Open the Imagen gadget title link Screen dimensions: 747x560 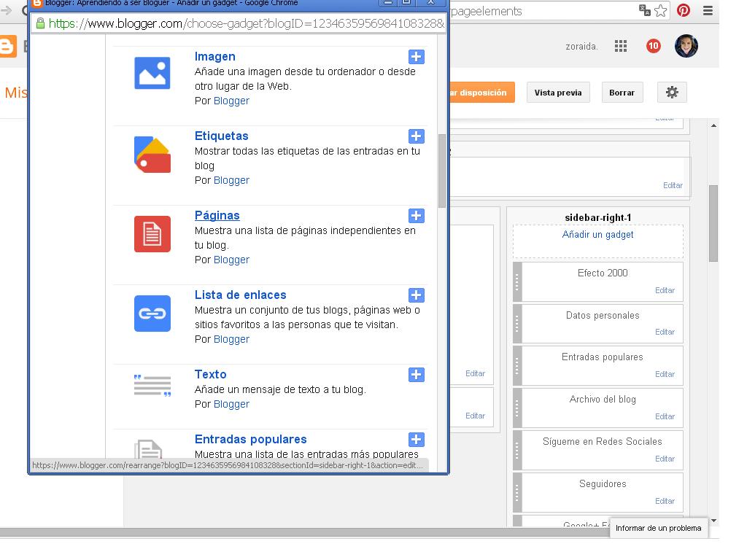tap(215, 57)
